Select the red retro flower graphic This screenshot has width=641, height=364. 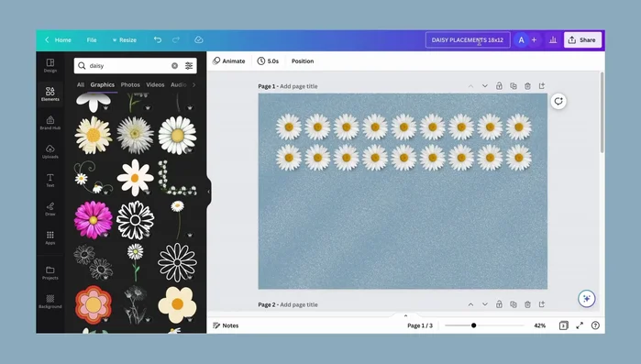coord(94,304)
